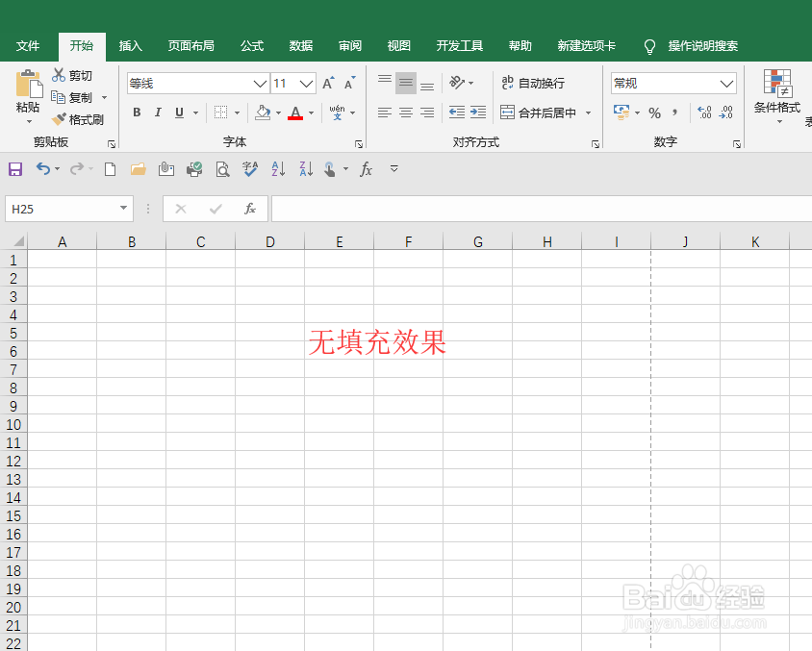Click the fill color paint bucket icon

pos(263,113)
